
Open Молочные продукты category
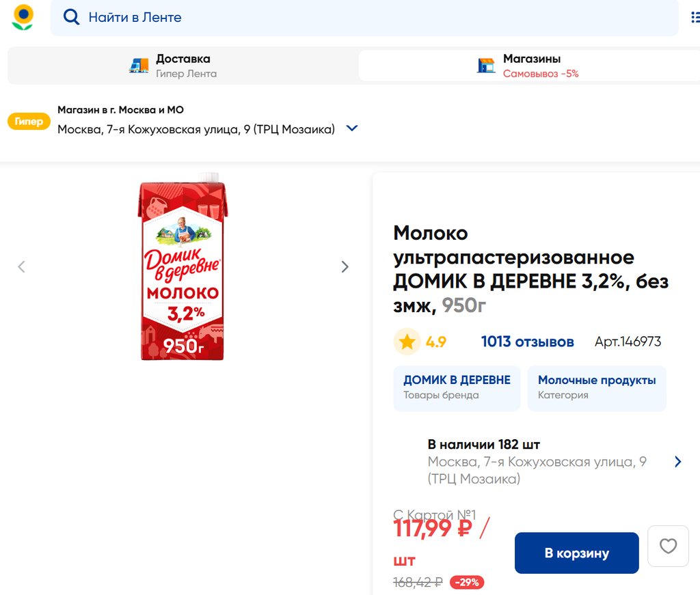pyautogui.click(x=596, y=387)
